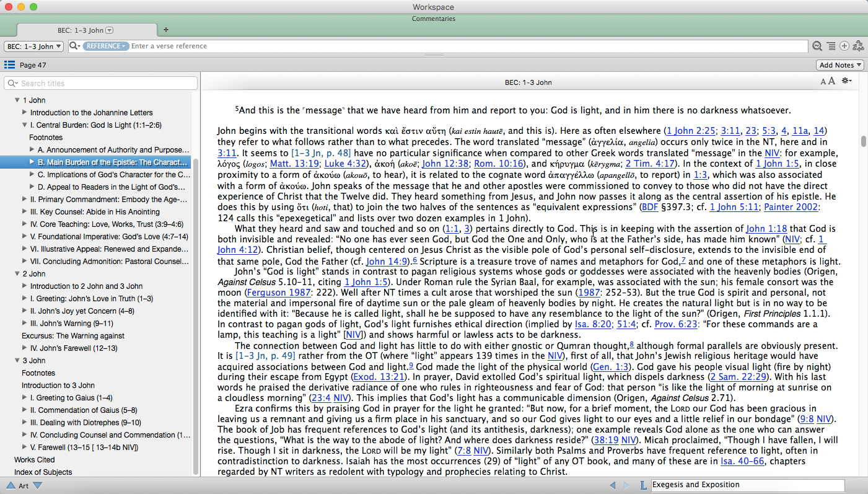868x494 pixels.
Task: Open Footnotes under 1 John
Action: point(46,137)
